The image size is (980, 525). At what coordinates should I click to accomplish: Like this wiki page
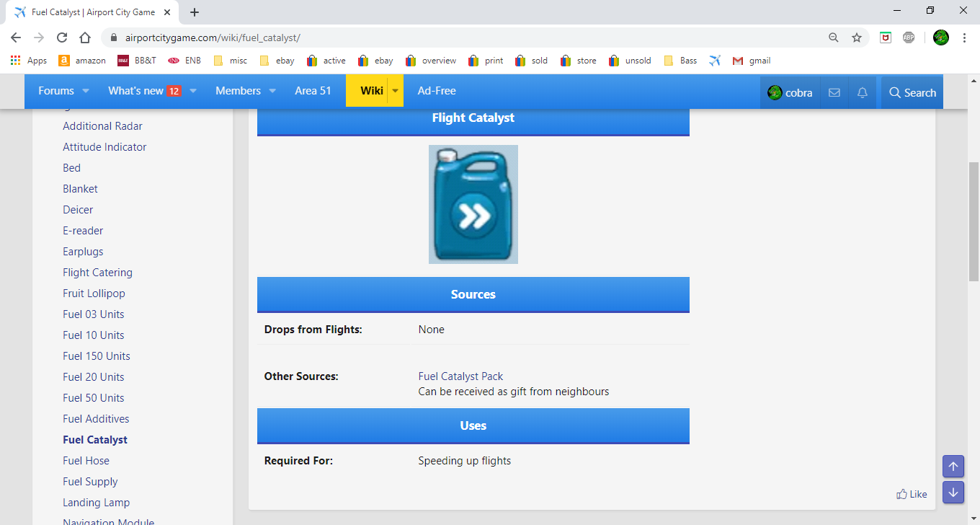coord(912,494)
